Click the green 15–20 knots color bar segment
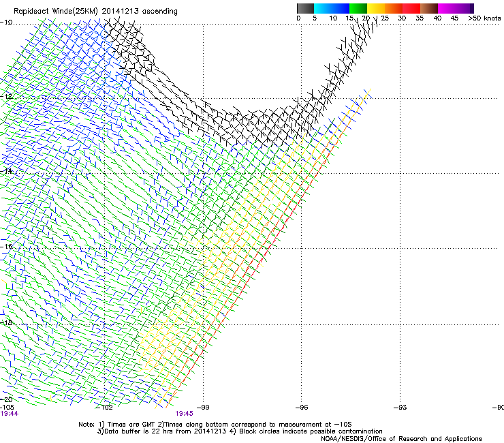Screen dimensions: 504x443 pos(358,8)
